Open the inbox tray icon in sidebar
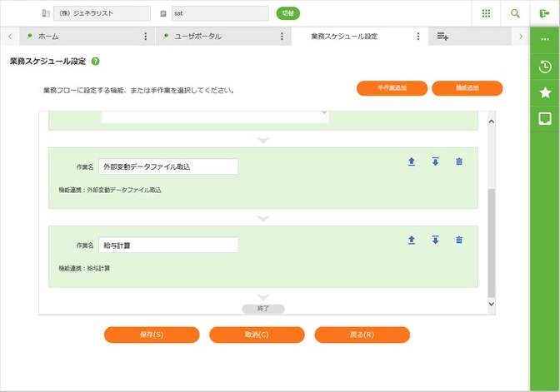 tap(545, 118)
